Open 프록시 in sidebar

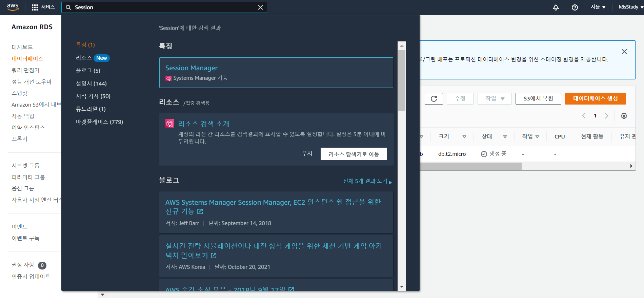pyautogui.click(x=20, y=139)
